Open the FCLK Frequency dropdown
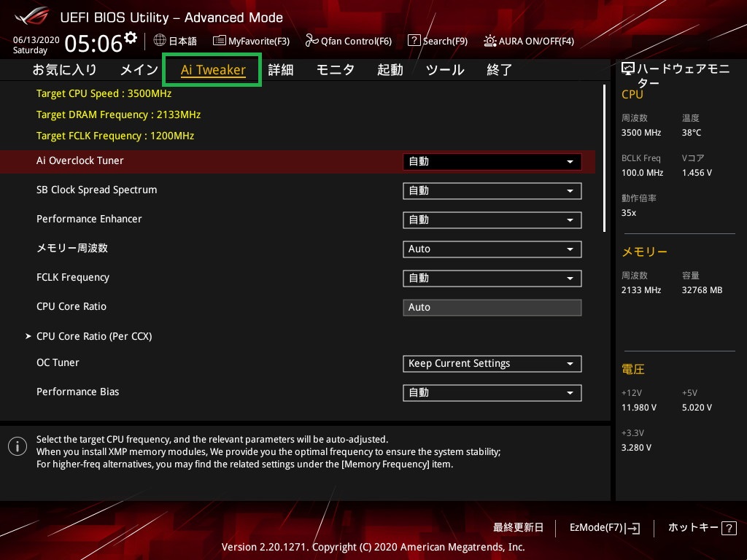This screenshot has width=747, height=560. [492, 278]
